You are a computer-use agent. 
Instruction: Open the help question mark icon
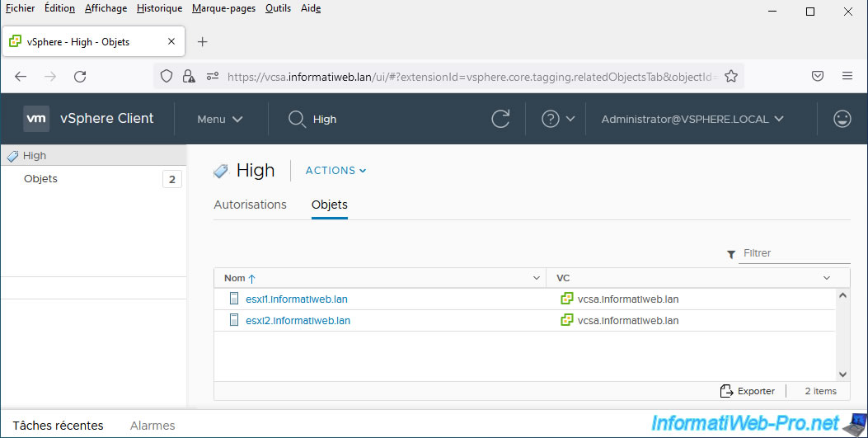[x=551, y=119]
